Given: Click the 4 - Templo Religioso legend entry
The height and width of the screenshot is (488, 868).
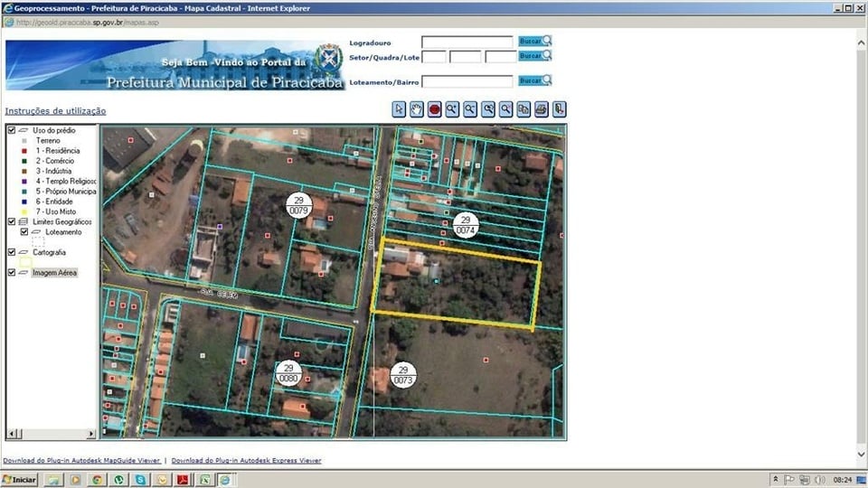Looking at the screenshot, I should 66,182.
